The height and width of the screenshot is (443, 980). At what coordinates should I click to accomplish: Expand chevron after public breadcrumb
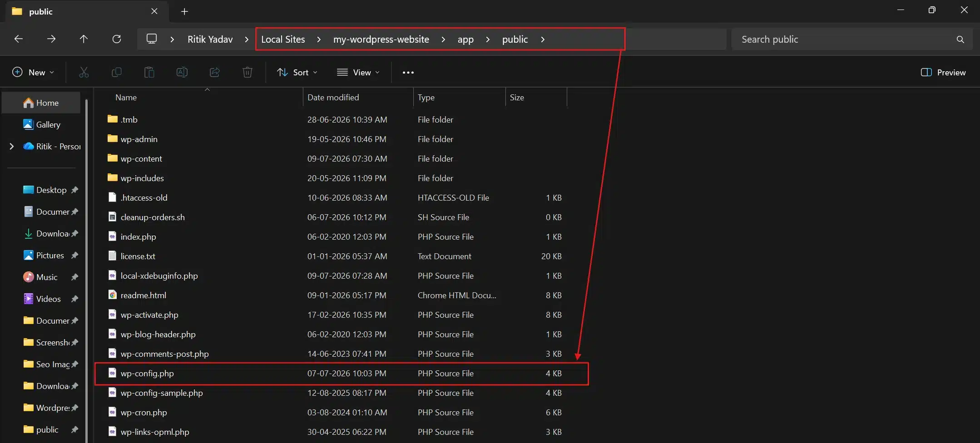coord(543,39)
